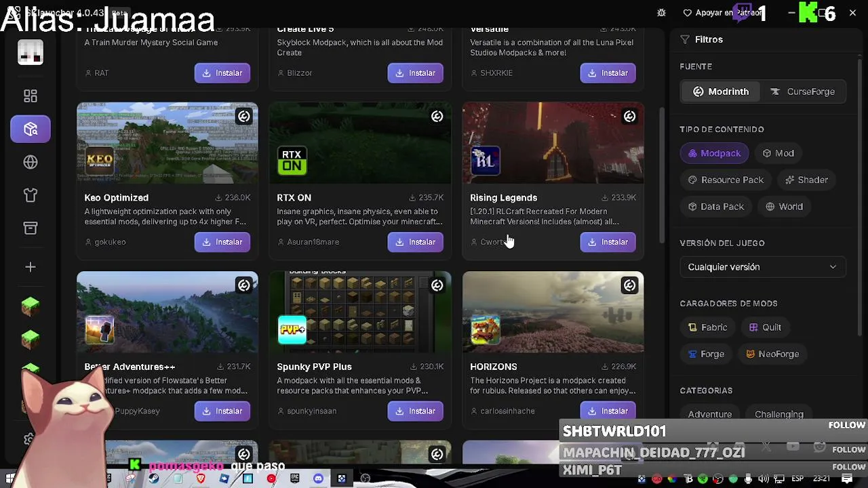Open the account avatar in the sidebar
The width and height of the screenshot is (868, 488).
[31, 53]
